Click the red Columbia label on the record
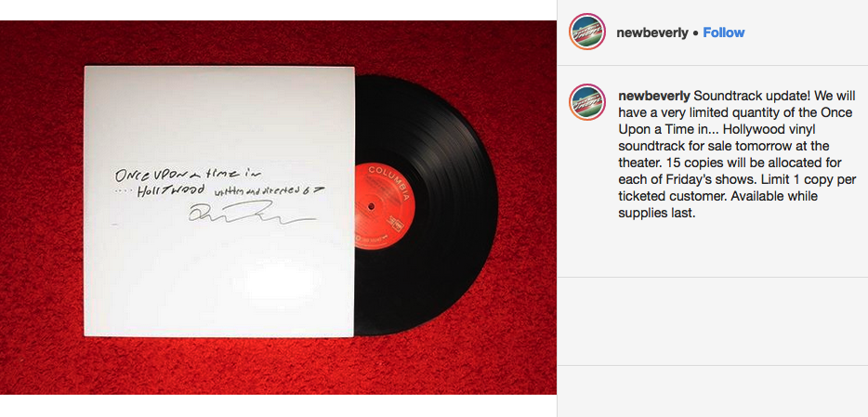Screen dimensions: 868x417 (x=384, y=206)
